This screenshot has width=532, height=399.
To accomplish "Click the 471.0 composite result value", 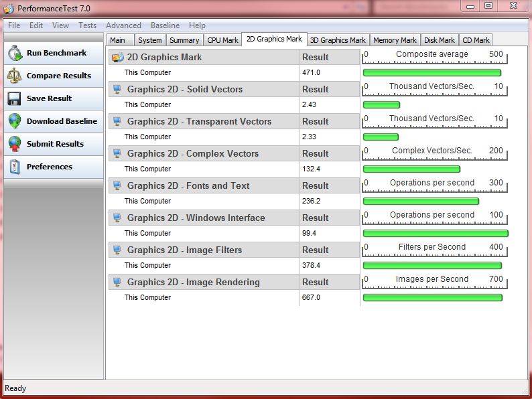I will [311, 72].
